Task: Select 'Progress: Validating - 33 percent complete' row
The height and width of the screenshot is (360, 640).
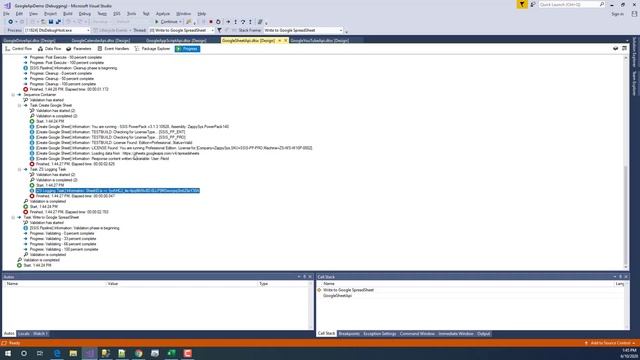Action: [63, 239]
